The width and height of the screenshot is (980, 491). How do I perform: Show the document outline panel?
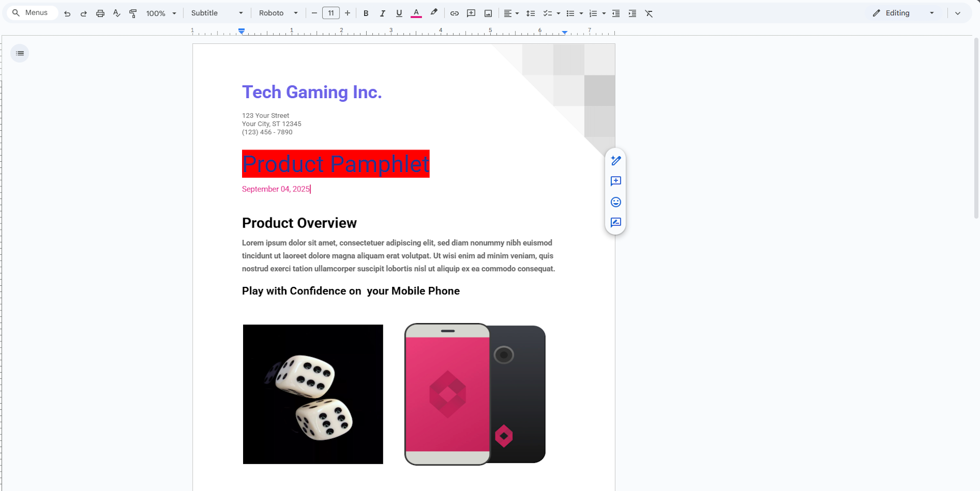coord(19,53)
